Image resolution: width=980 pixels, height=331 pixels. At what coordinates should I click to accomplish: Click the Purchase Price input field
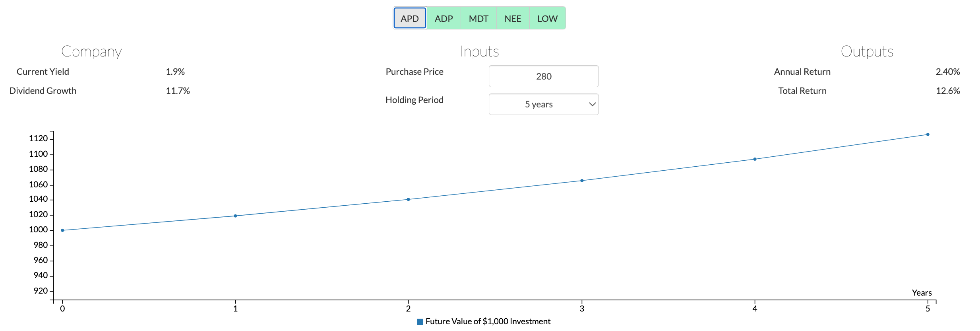(544, 76)
